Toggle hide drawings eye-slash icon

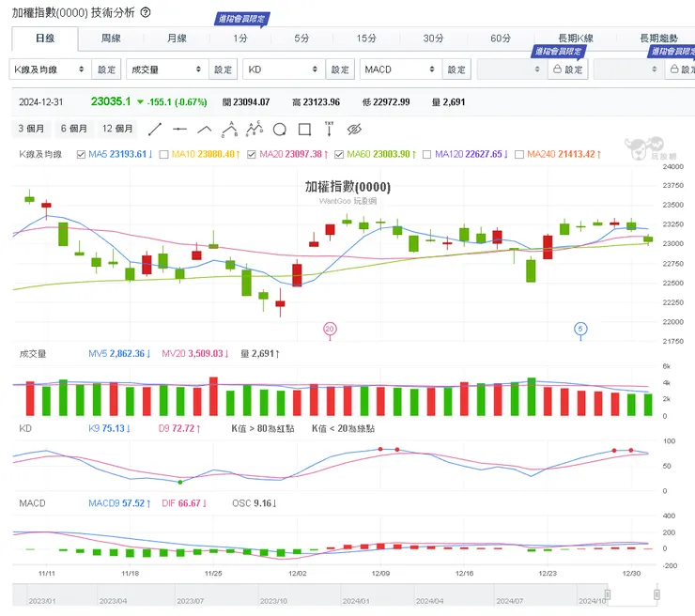[x=354, y=130]
